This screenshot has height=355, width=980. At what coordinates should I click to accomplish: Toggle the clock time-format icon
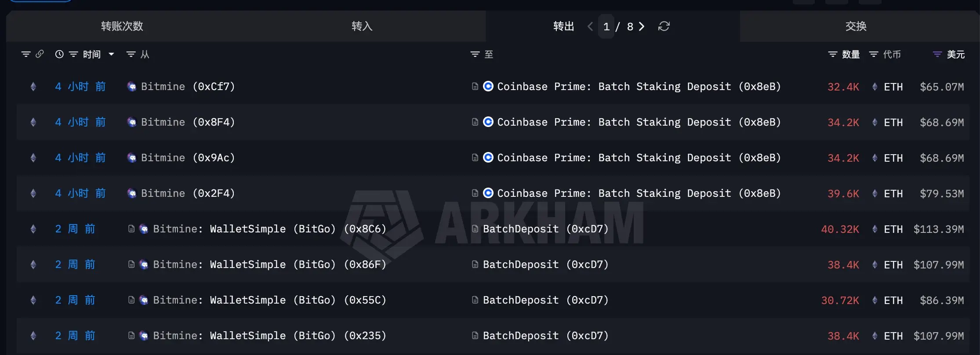(x=59, y=54)
